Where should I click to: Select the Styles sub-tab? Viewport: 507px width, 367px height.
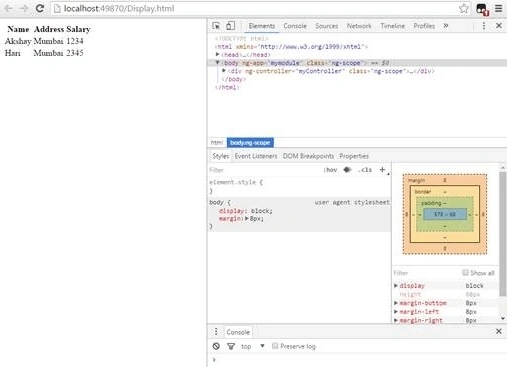coord(221,156)
